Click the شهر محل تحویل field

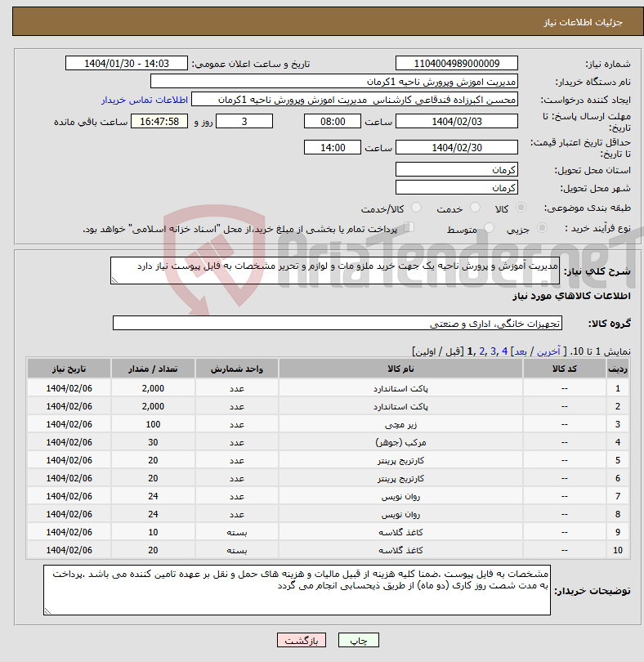tap(457, 187)
